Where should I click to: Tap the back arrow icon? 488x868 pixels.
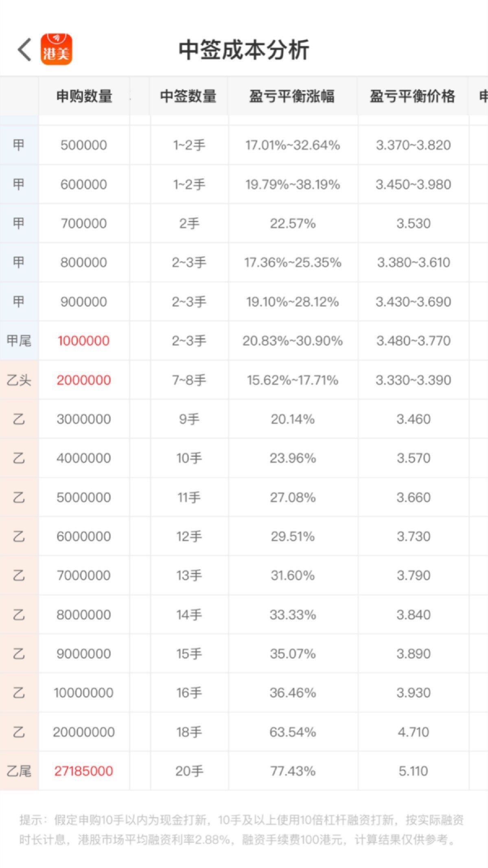point(24,50)
